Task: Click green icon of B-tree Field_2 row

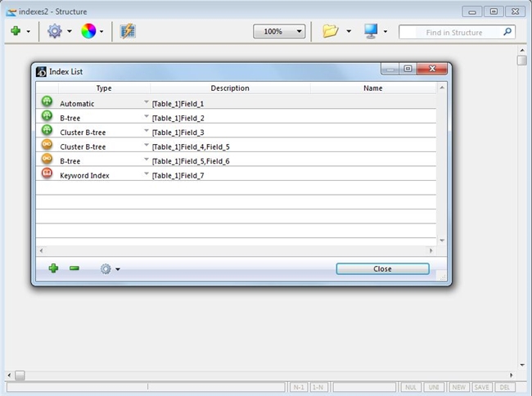Action: pyautogui.click(x=47, y=115)
